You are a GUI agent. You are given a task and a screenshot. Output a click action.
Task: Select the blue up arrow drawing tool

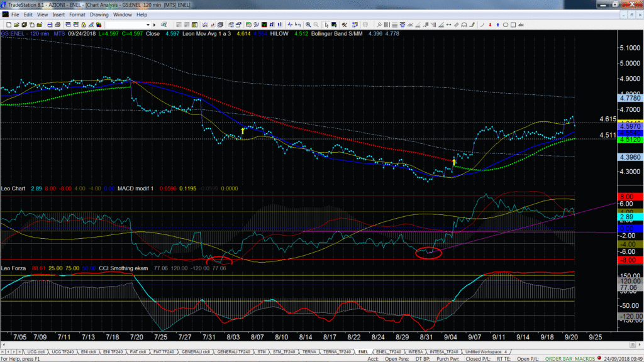pyautogui.click(x=498, y=25)
